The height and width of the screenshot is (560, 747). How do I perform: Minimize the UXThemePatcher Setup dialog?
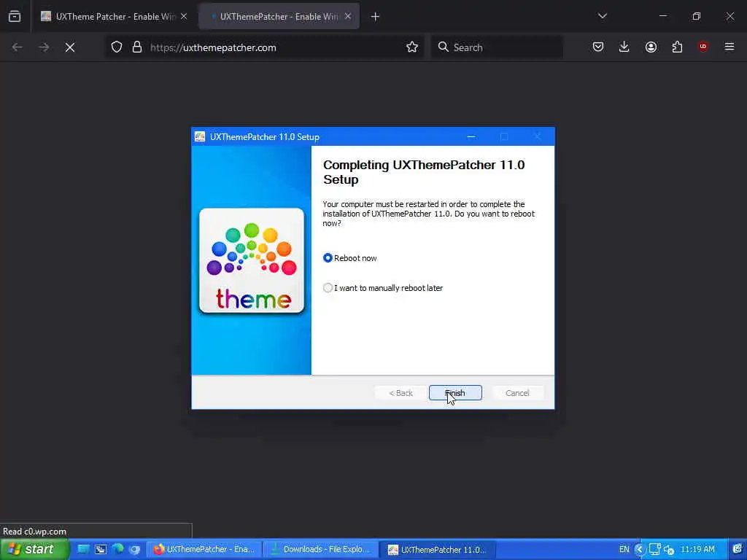click(x=471, y=136)
